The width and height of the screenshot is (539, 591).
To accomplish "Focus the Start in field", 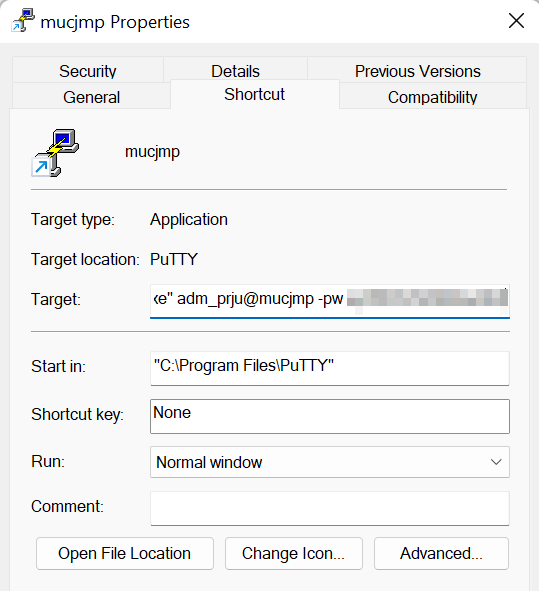I will [x=330, y=368].
